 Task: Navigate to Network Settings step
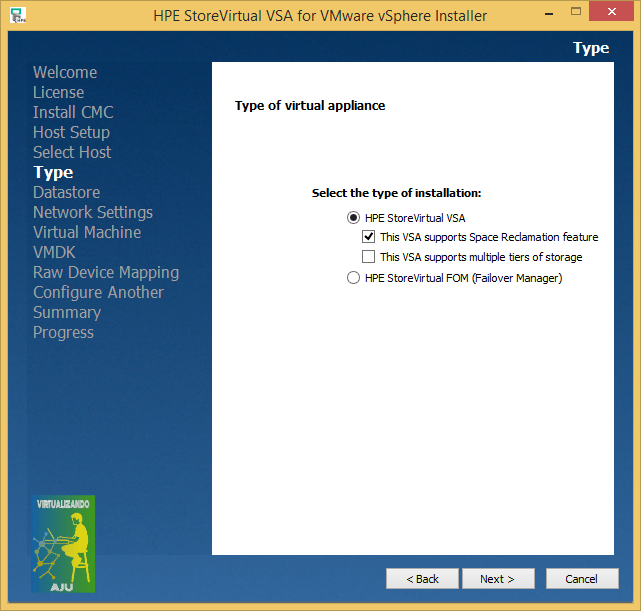[93, 212]
